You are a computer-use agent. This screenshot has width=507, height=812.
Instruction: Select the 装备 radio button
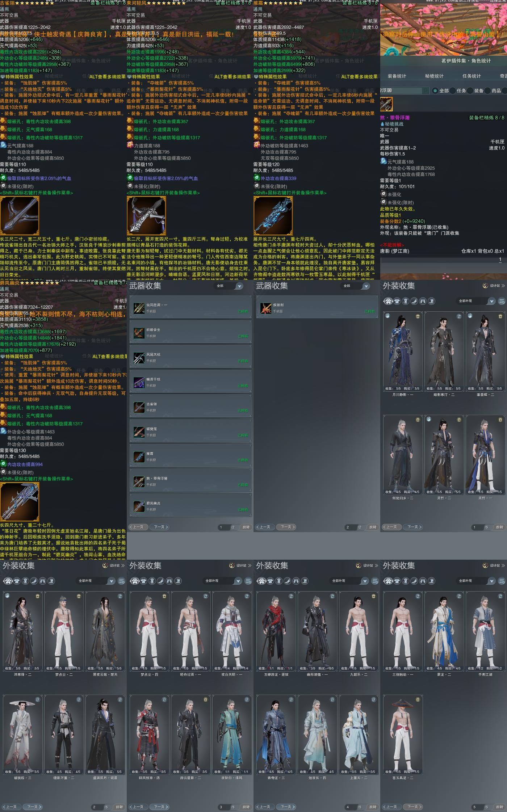pos(470,91)
